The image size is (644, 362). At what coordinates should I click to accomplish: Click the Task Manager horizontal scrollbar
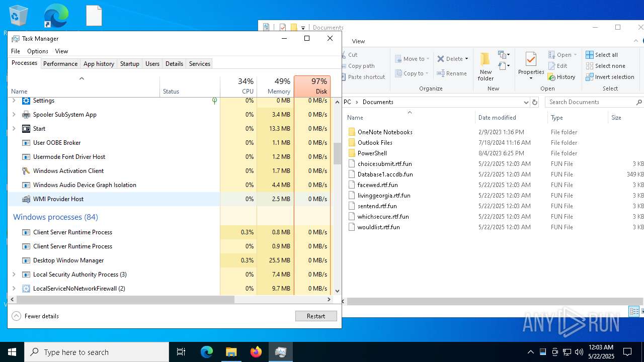[x=125, y=299]
